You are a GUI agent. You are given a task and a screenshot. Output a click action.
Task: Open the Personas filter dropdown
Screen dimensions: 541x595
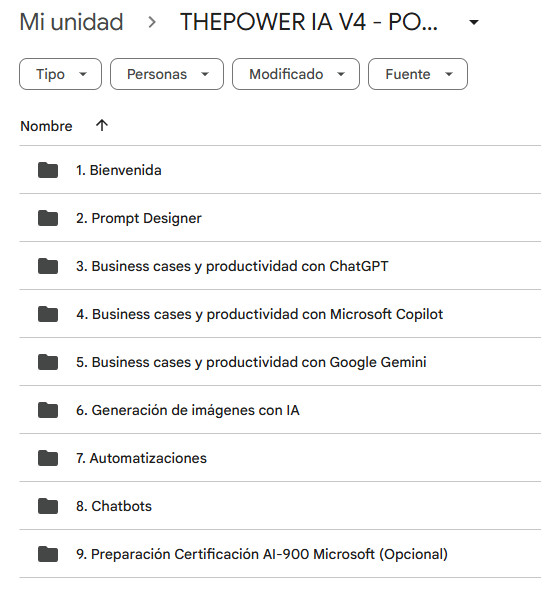click(x=167, y=74)
